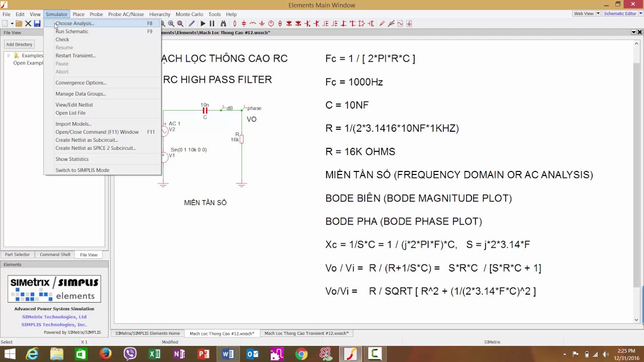The height and width of the screenshot is (362, 644).
Task: Click the Pause simulation icon
Action: point(212,24)
